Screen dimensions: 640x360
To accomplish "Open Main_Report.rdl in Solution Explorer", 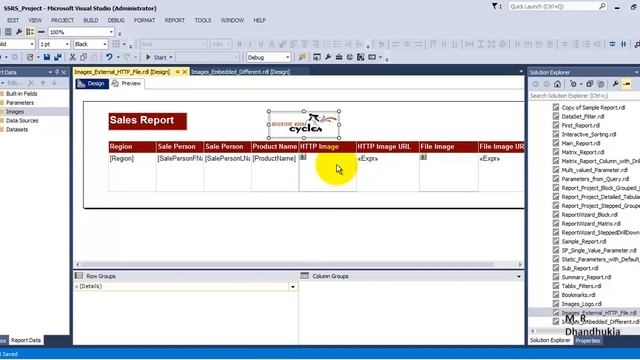I will coord(581,143).
